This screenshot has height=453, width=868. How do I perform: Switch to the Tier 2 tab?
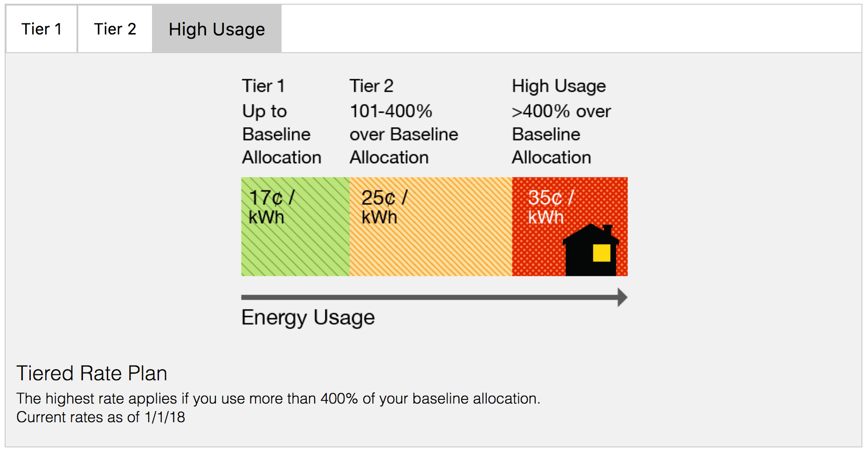click(x=115, y=29)
